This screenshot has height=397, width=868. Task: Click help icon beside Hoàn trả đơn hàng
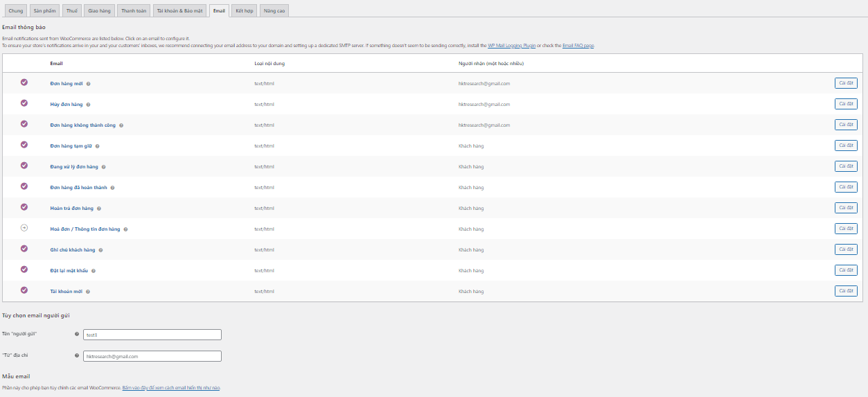click(99, 209)
